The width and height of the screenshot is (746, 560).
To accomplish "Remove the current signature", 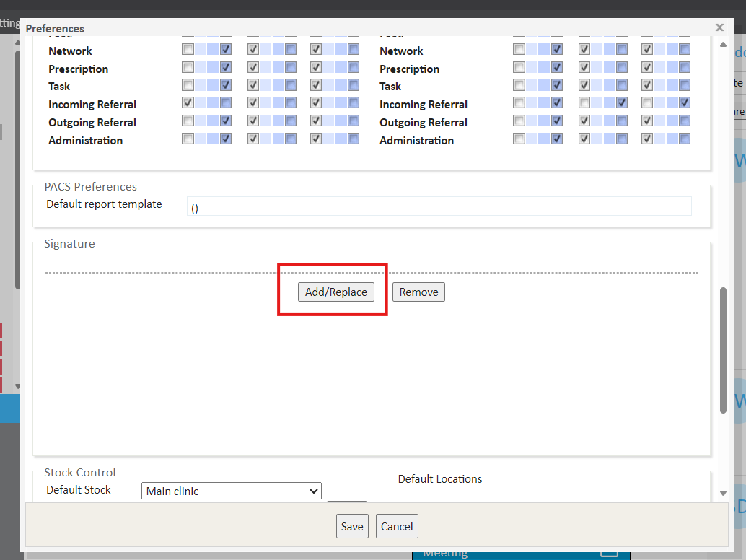I will [x=418, y=292].
